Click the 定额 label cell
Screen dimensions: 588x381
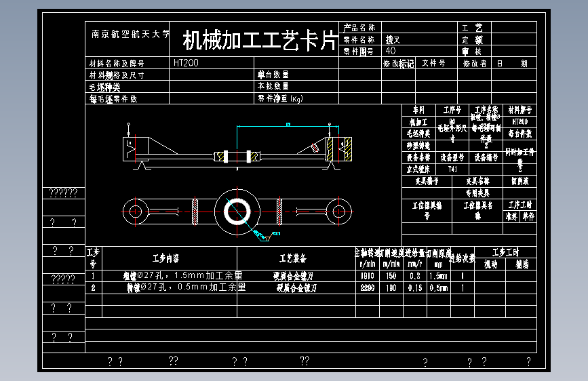473,40
